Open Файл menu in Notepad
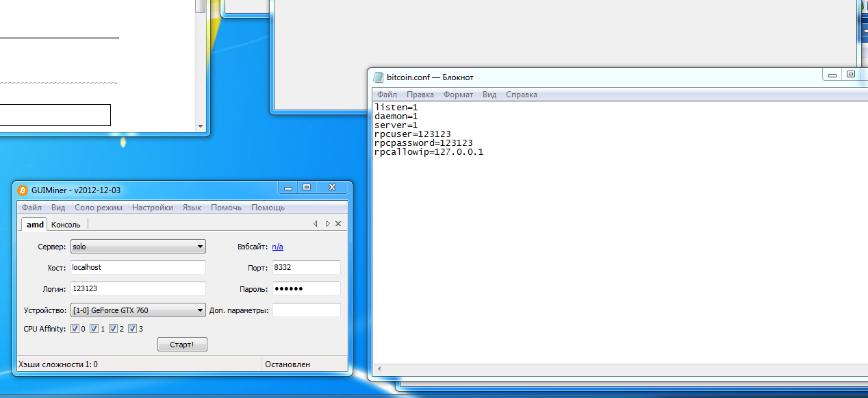The height and width of the screenshot is (398, 868). [387, 95]
